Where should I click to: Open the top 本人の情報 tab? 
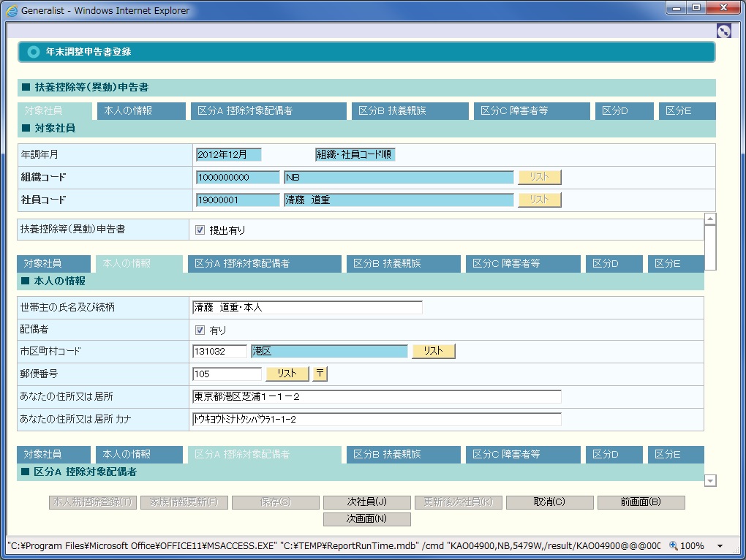point(141,111)
